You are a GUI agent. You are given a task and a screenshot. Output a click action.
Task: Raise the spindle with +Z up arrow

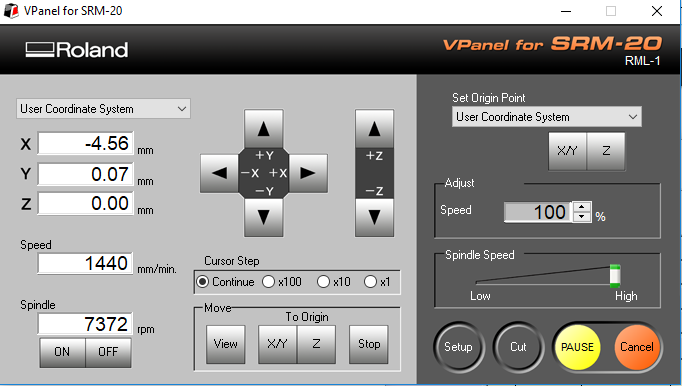pyautogui.click(x=374, y=129)
